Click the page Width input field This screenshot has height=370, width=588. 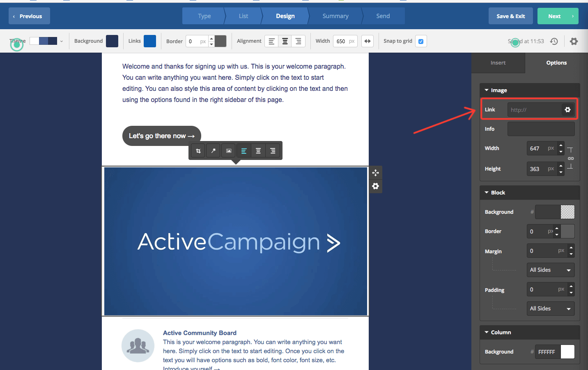pos(345,41)
